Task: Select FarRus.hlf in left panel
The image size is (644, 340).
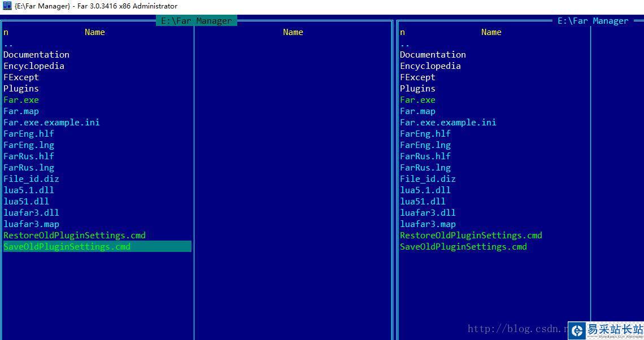Action: (x=29, y=156)
